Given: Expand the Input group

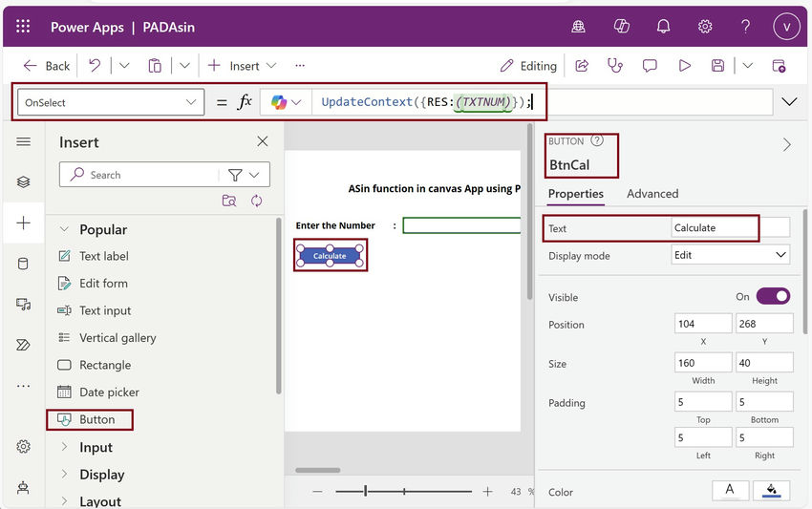Looking at the screenshot, I should [64, 447].
